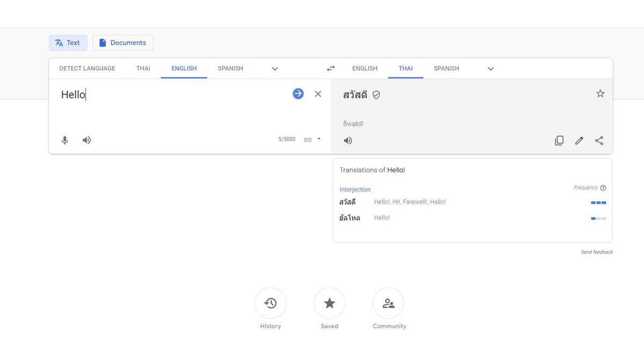644x337 pixels.
Task: Open translation History
Action: click(x=270, y=303)
